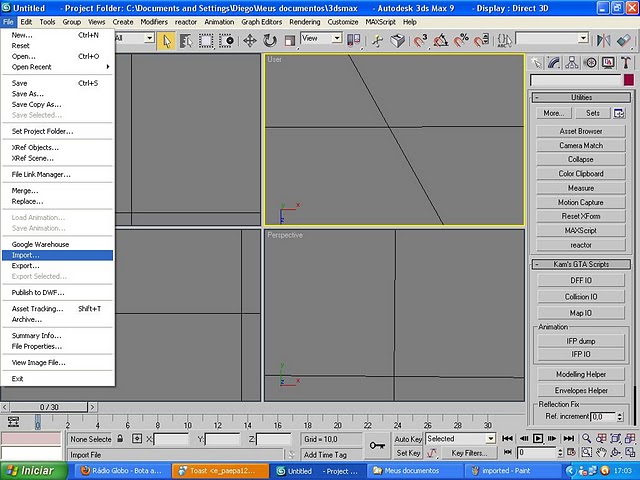This screenshot has width=640, height=480.
Task: Activate the Select and Rotate tool
Action: [270, 41]
